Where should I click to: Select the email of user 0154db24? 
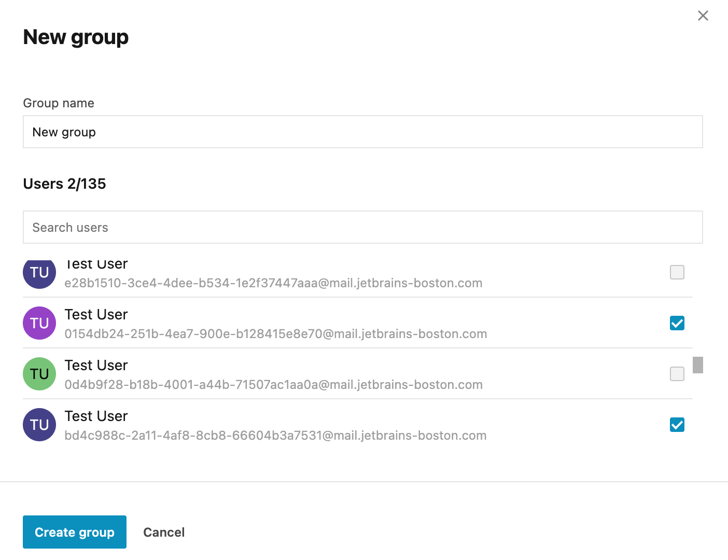275,334
